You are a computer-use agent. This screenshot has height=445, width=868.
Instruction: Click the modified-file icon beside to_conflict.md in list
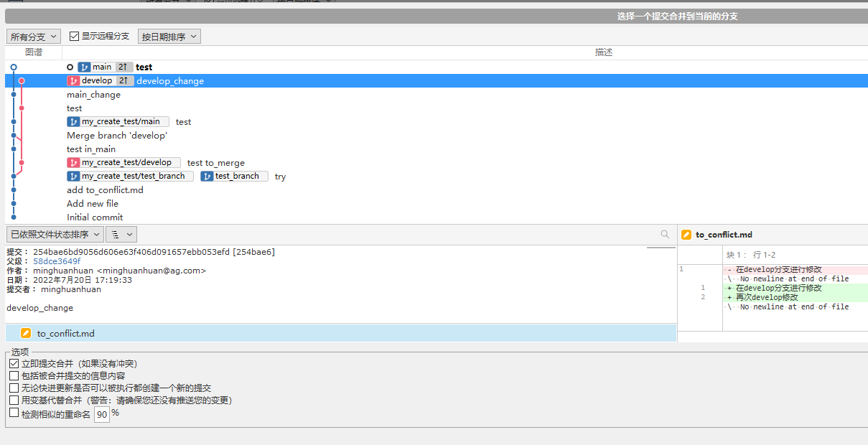(26, 333)
